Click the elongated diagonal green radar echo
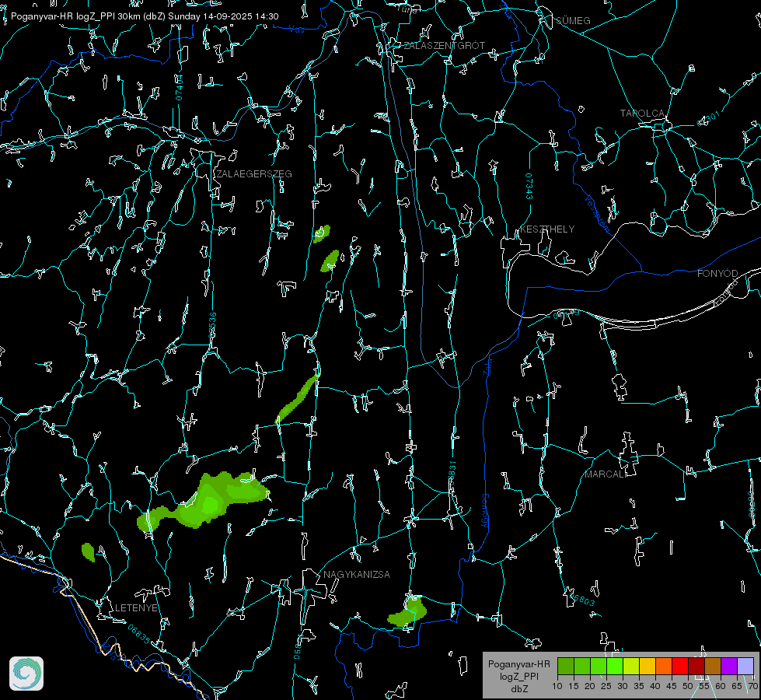The image size is (761, 700). [x=297, y=398]
